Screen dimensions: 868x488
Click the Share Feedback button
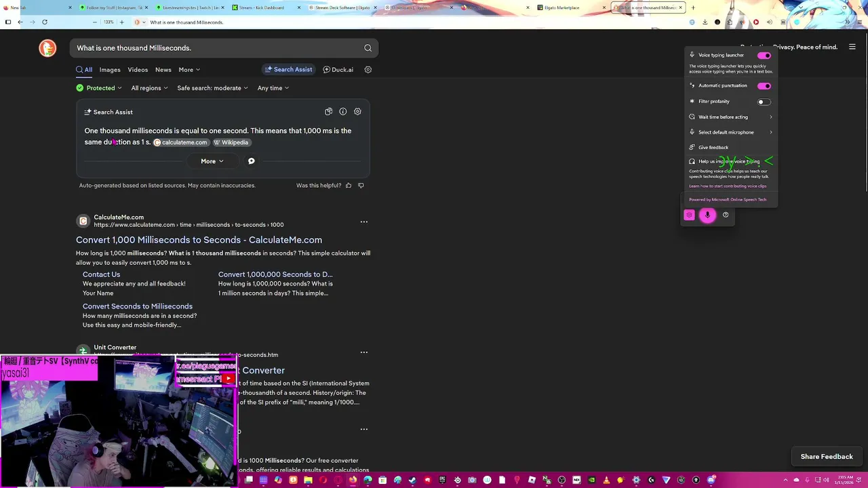coord(827,457)
